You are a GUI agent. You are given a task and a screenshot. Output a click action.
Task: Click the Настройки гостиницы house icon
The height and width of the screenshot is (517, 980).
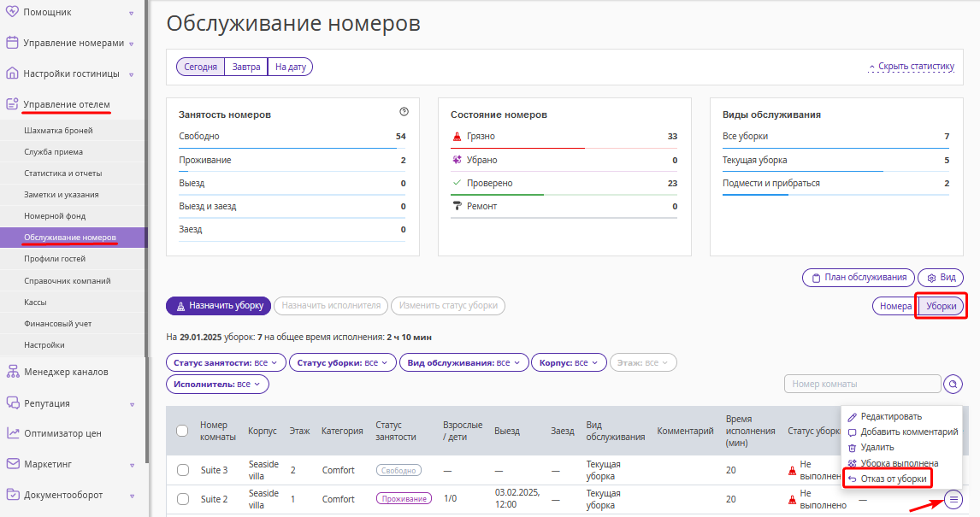coord(12,73)
